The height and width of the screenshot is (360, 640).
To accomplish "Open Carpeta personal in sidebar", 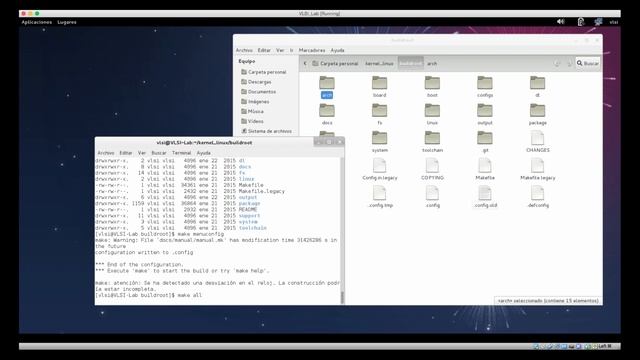I will tap(263, 72).
